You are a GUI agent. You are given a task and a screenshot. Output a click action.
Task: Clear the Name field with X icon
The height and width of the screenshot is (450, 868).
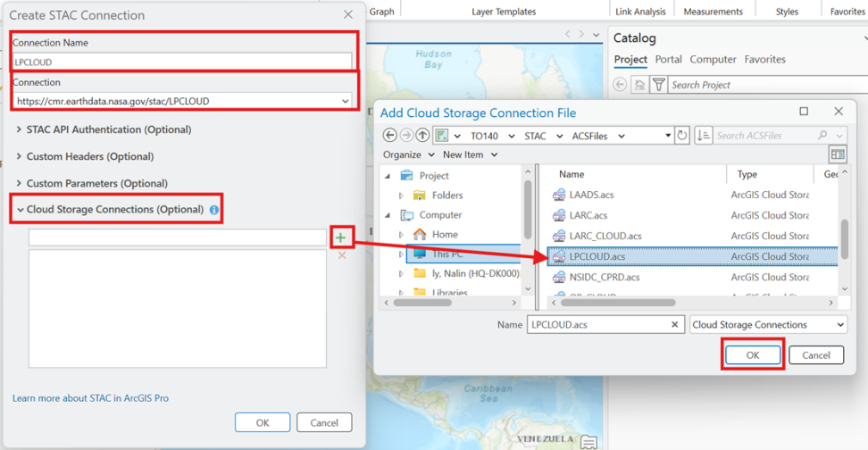674,325
